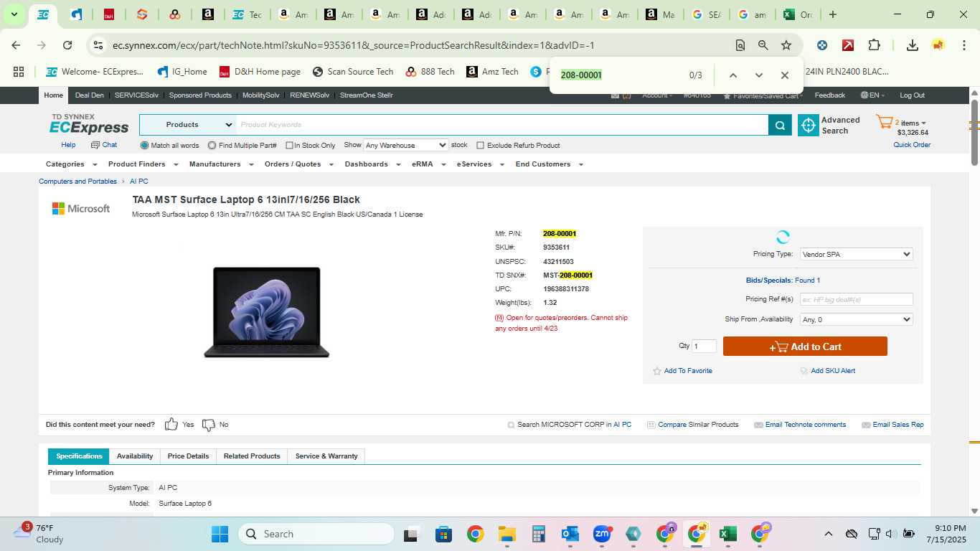
Task: Expand the Manufacturers menu
Action: click(x=221, y=164)
